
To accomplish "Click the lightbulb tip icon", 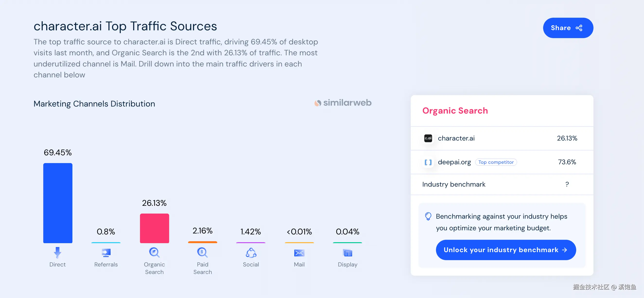I will coord(428,216).
